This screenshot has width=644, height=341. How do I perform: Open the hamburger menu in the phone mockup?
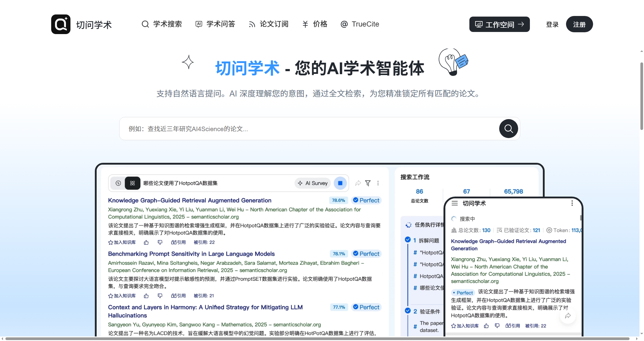pyautogui.click(x=455, y=203)
